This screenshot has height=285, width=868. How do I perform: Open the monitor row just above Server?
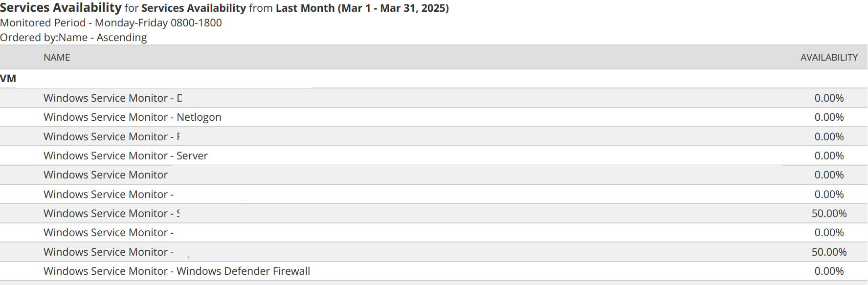click(111, 137)
